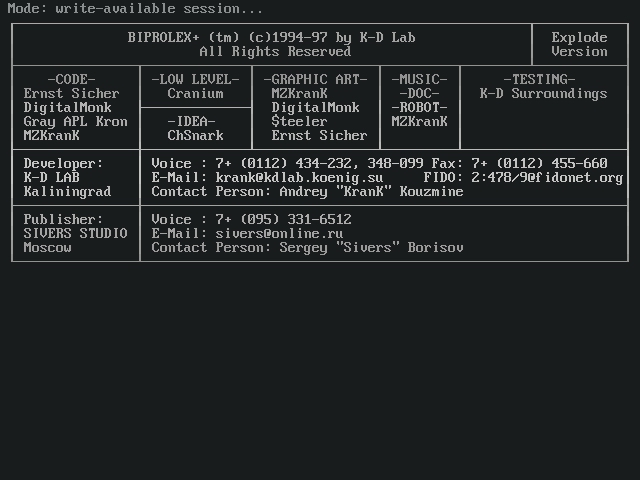Click 'MZKranK' below the ROBOT heading
640x480 pixels.
pos(419,121)
